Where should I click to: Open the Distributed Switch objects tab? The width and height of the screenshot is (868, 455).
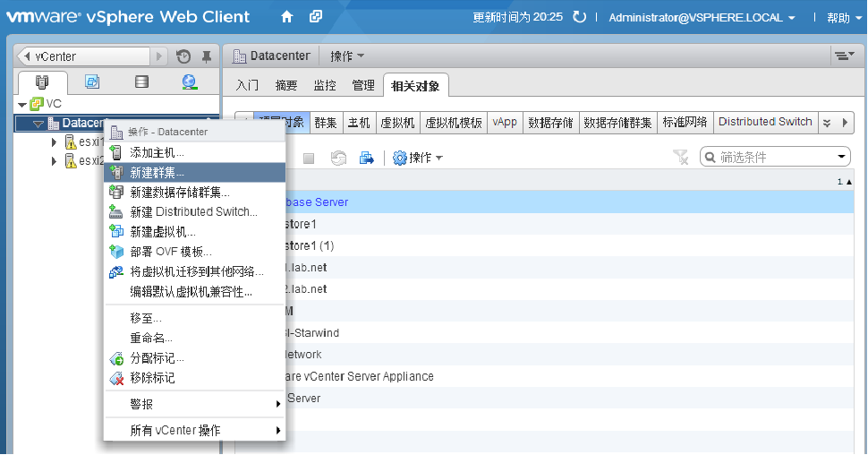(x=765, y=123)
